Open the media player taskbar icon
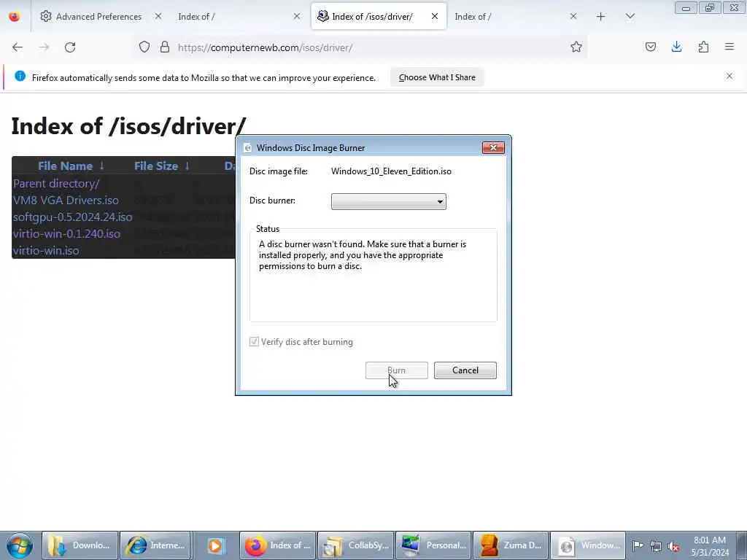Screen dimensions: 747x560 [215, 545]
